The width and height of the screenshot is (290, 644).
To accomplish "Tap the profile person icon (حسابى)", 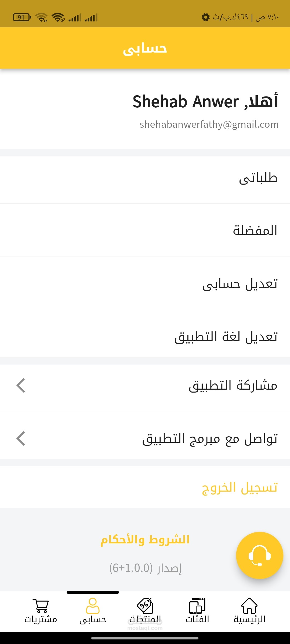I will click(93, 606).
